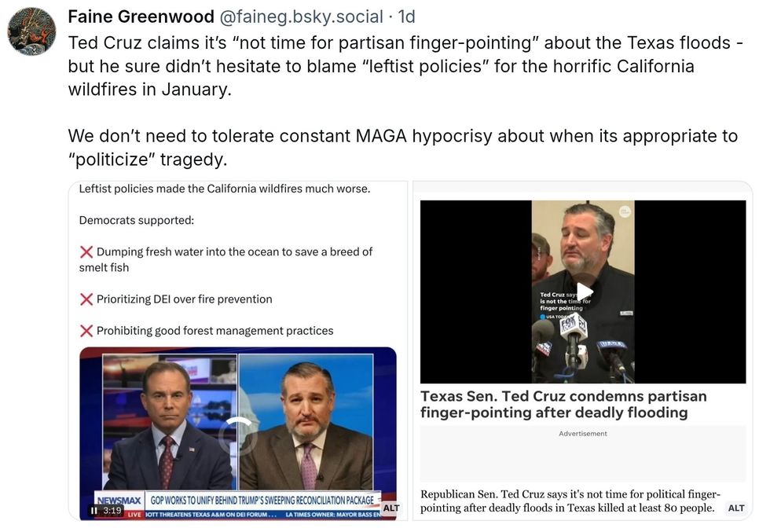The height and width of the screenshot is (532, 770).
Task: Click the 'Texas Sen. Ted Cruz condemns' headline
Action: coord(564,404)
